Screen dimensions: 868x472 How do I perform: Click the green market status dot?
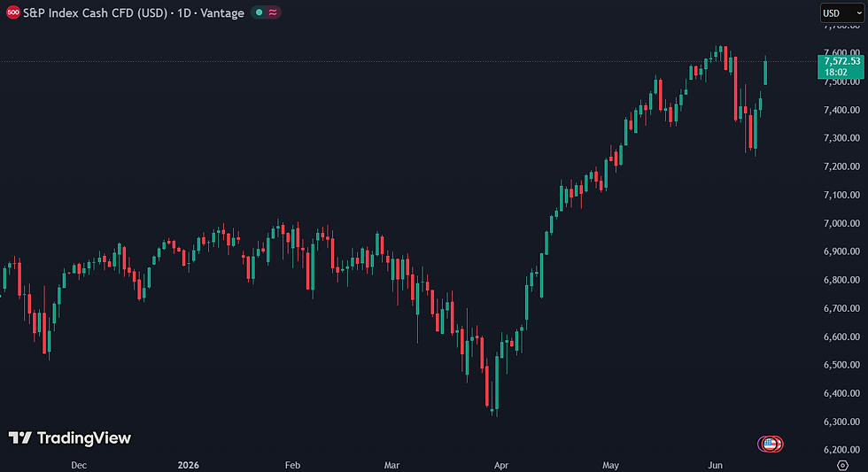tap(259, 12)
